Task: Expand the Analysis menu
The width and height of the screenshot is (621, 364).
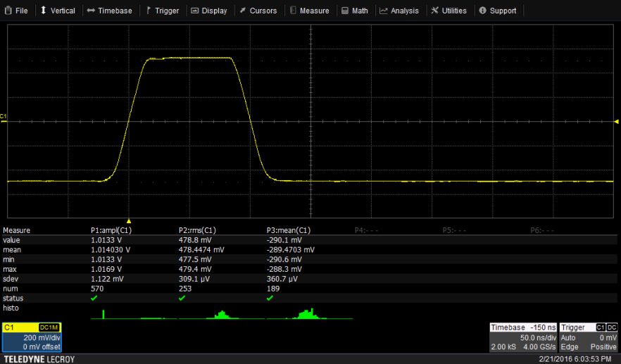Action: [x=399, y=11]
